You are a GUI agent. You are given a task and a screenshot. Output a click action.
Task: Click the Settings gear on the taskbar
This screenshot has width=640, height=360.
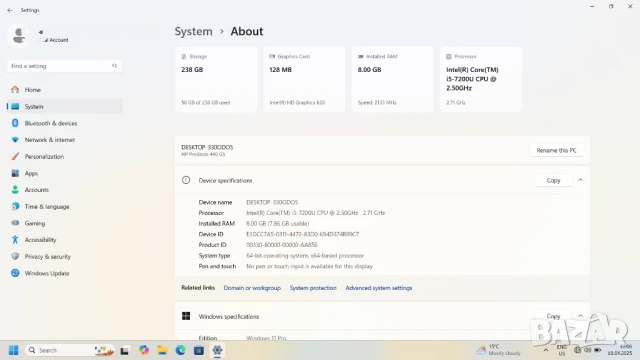coord(217,350)
